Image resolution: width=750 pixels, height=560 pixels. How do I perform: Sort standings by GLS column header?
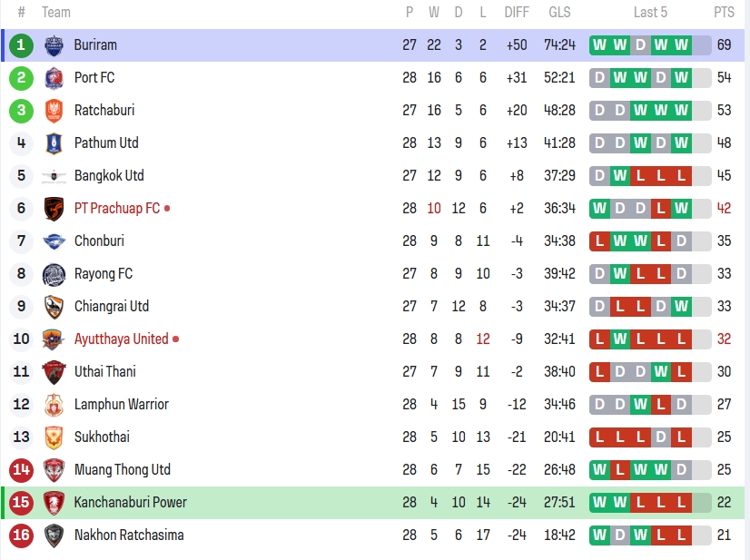pos(559,12)
